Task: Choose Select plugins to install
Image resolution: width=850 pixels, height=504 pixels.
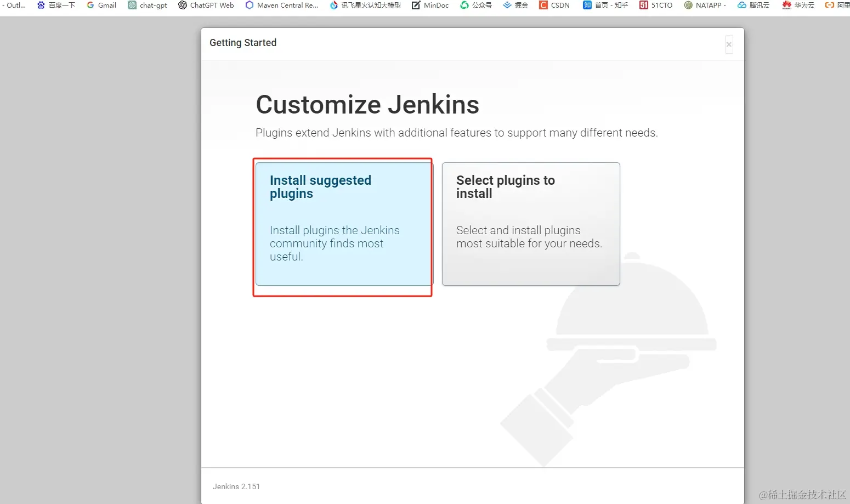Action: point(531,224)
